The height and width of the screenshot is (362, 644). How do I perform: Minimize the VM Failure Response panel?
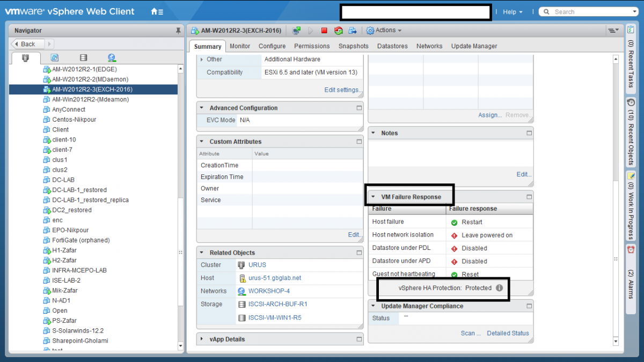529,197
